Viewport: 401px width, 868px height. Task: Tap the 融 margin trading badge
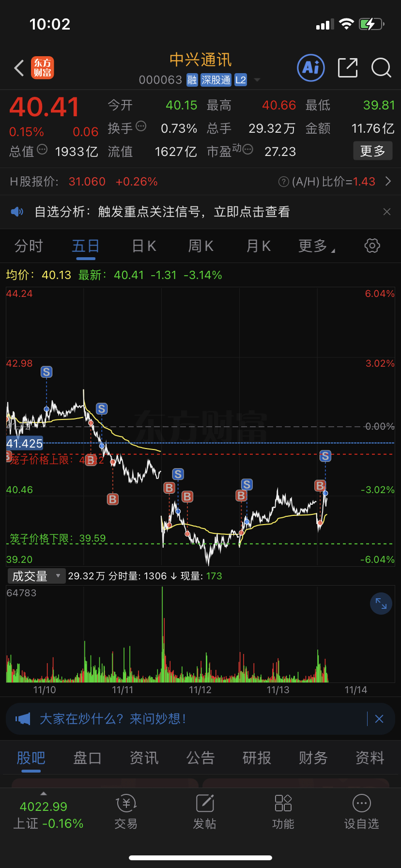coord(192,80)
